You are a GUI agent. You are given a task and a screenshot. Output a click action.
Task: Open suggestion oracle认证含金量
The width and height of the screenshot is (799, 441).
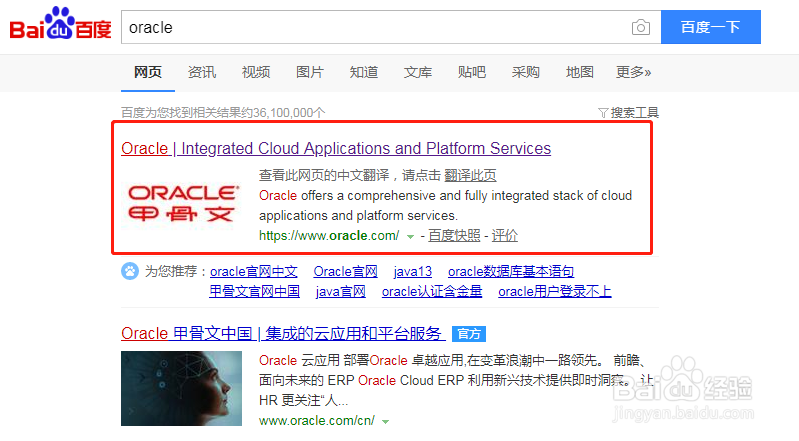click(x=432, y=292)
